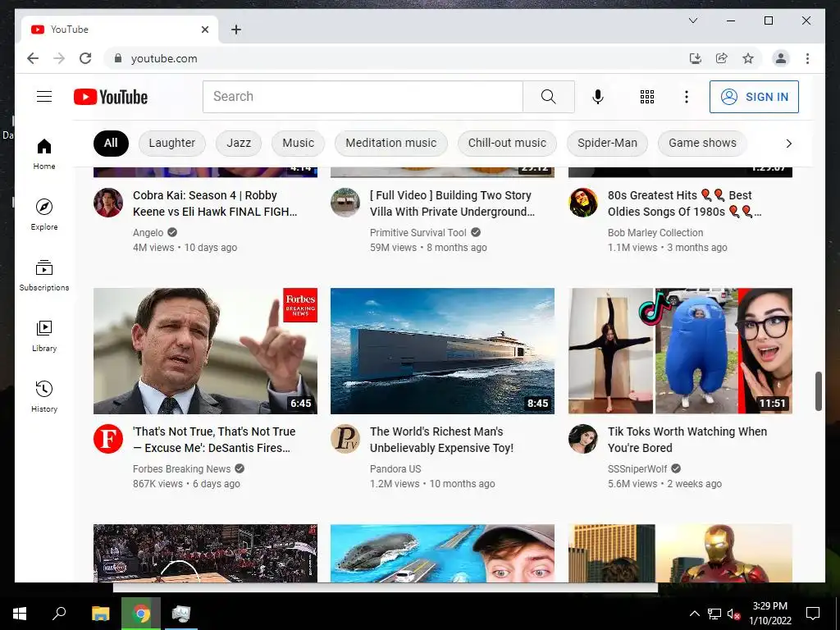This screenshot has height=630, width=840.
Task: Open YouTube settings three-dot menu
Action: (687, 97)
